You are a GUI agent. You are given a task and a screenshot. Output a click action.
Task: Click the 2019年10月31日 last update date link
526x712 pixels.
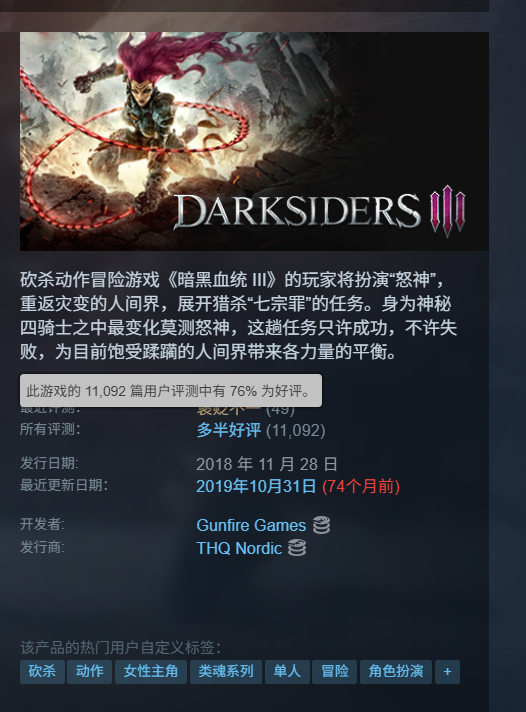coord(256,486)
